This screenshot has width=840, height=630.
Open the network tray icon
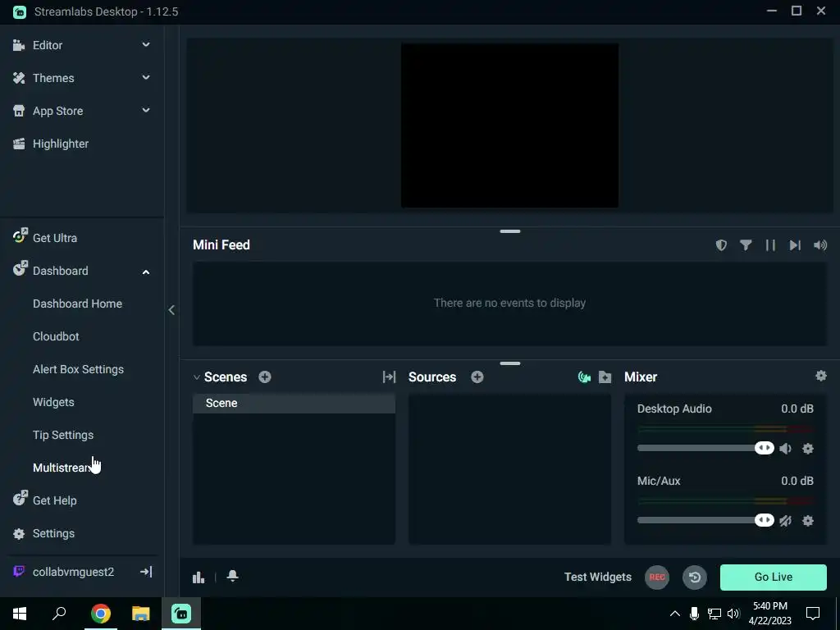pyautogui.click(x=714, y=614)
